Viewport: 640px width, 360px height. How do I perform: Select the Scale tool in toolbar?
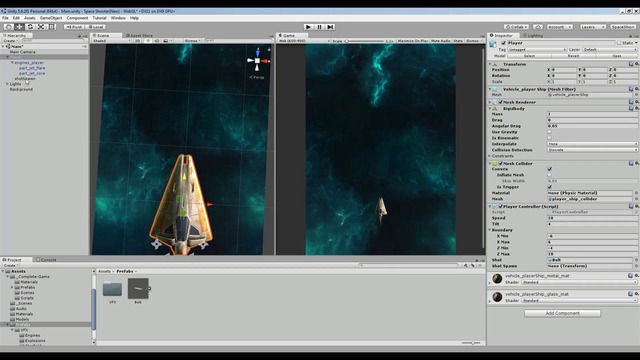tap(41, 27)
